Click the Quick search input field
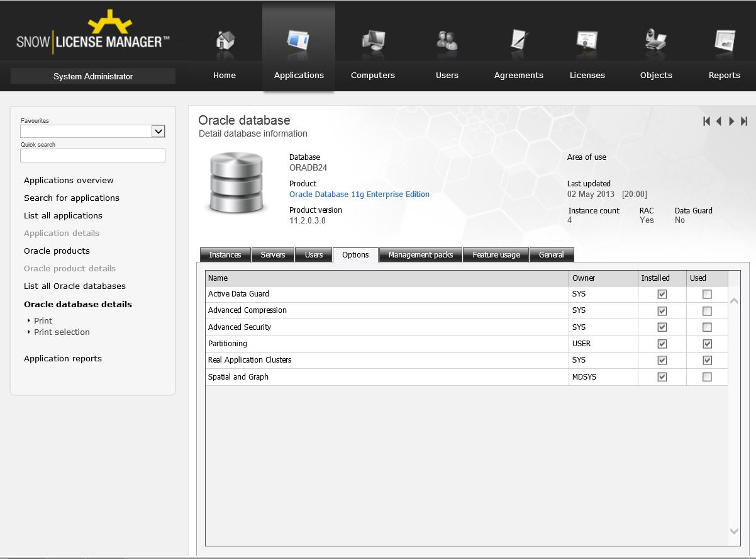 (x=92, y=155)
